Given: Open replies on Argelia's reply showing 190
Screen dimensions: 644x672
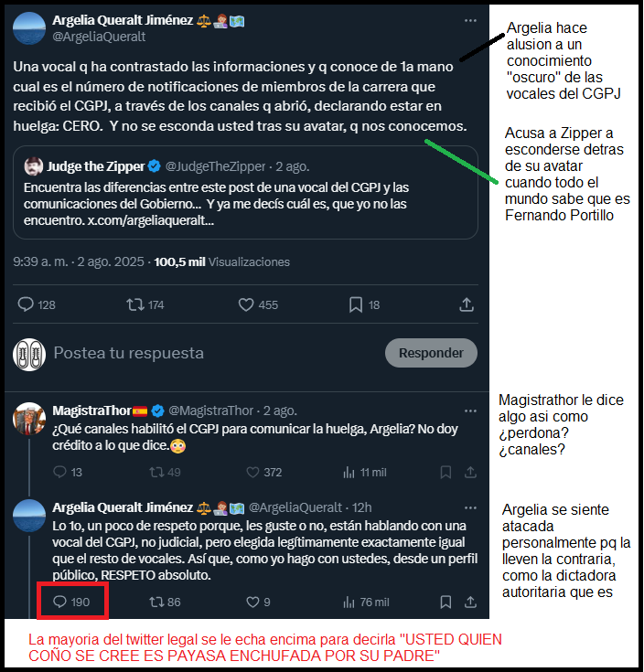Looking at the screenshot, I should [71, 602].
